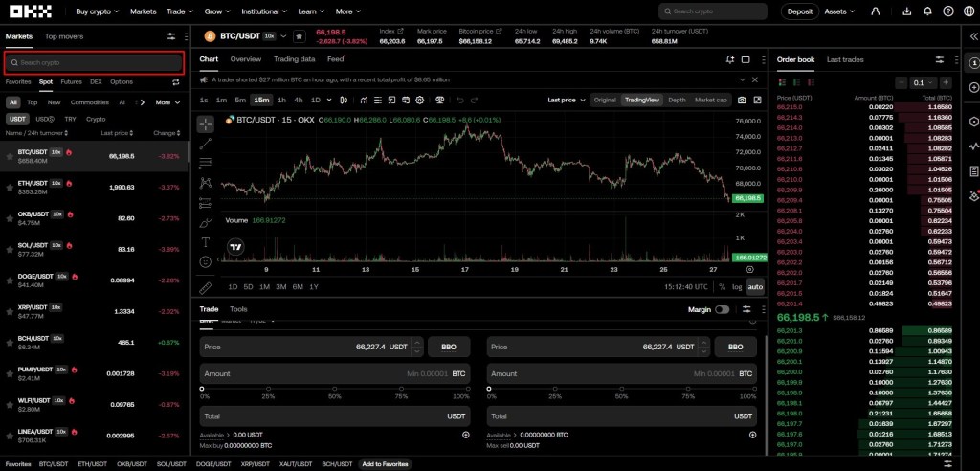Select the text annotation tool

(206, 242)
